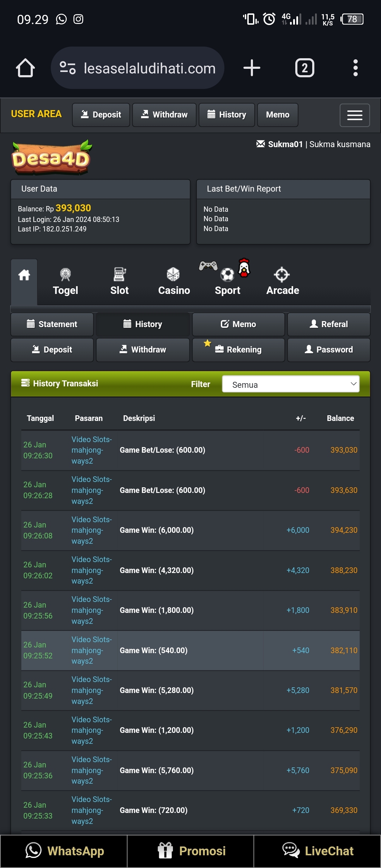Viewport: 381px width, 868px height.
Task: Open LiveChat support at the bottom
Action: [x=317, y=851]
